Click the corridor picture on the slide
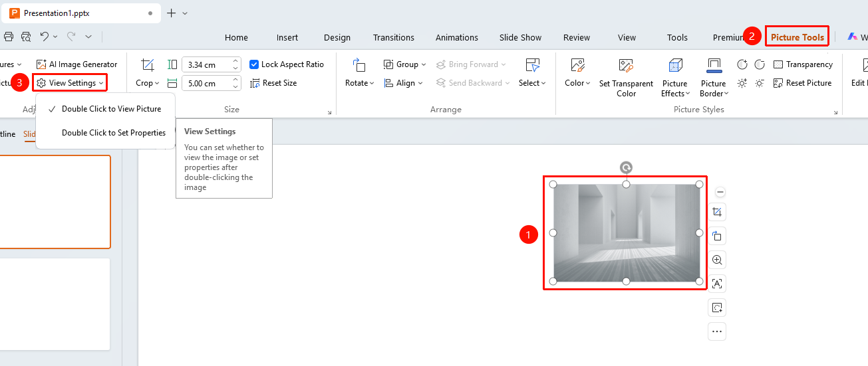Image resolution: width=868 pixels, height=366 pixels. pyautogui.click(x=626, y=233)
